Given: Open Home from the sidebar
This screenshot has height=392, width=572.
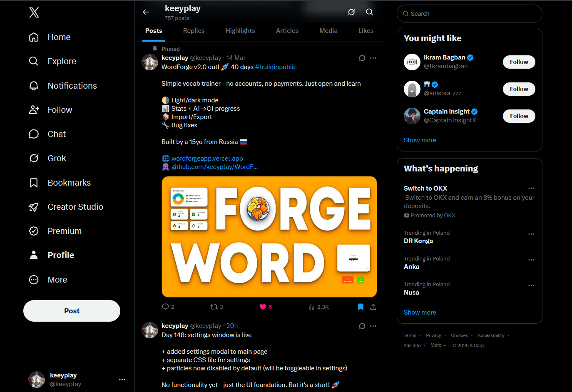Looking at the screenshot, I should (50, 37).
